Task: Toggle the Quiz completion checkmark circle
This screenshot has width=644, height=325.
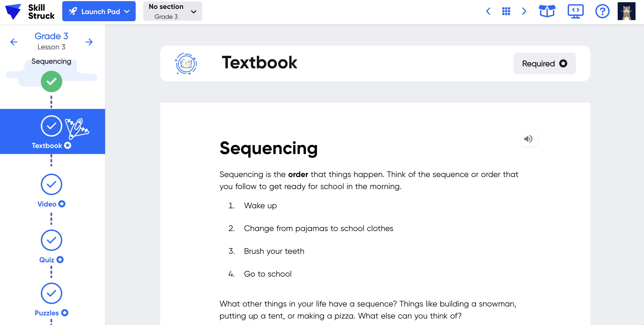Action: [x=51, y=240]
